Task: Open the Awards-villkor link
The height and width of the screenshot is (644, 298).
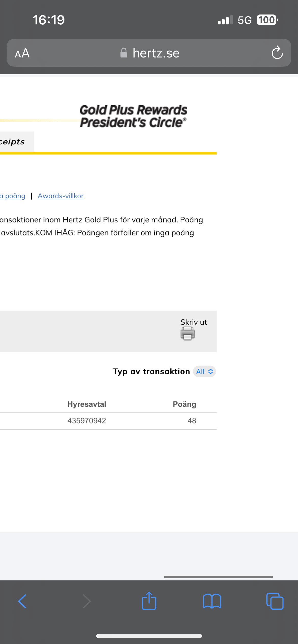Action: 61,196
